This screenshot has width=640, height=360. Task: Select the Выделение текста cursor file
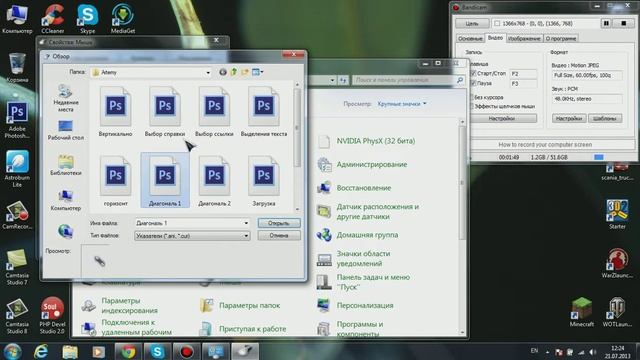click(x=264, y=111)
